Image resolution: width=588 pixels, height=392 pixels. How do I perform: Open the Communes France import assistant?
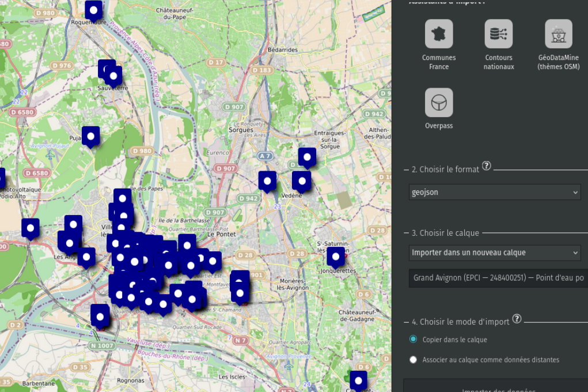439,34
